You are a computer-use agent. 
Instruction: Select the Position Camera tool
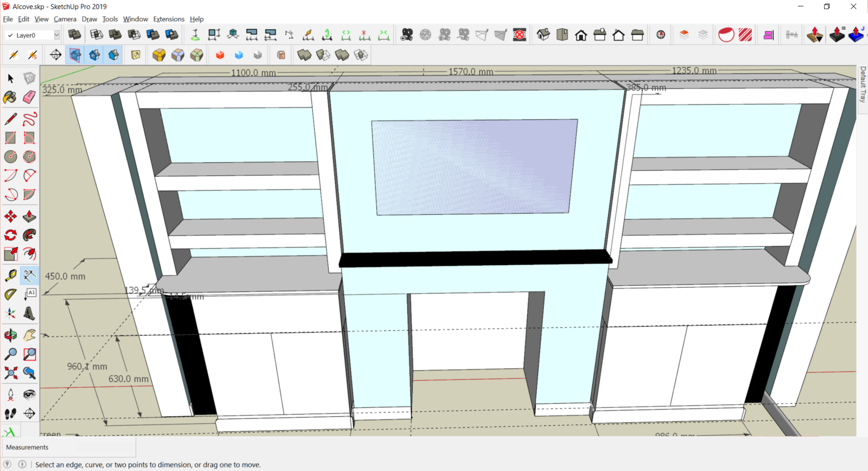10,394
